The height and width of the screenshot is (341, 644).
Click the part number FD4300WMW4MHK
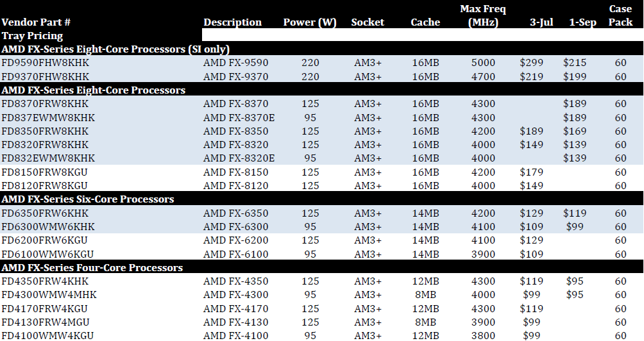[x=49, y=295]
